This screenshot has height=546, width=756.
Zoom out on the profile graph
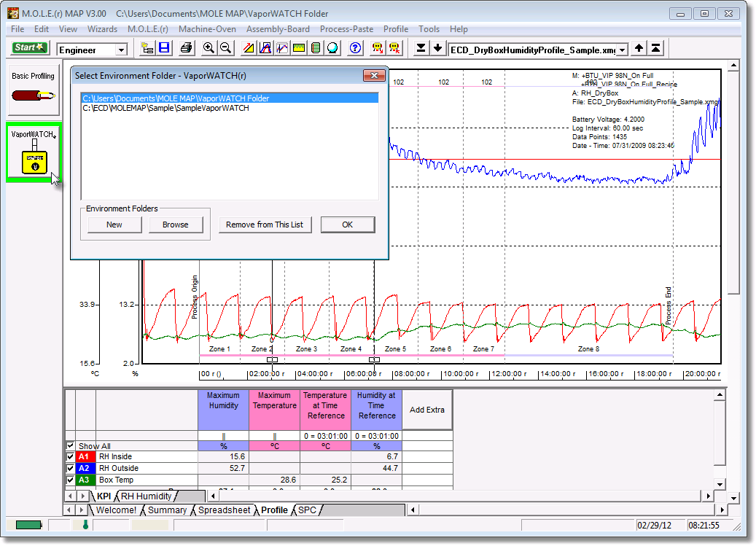[225, 48]
